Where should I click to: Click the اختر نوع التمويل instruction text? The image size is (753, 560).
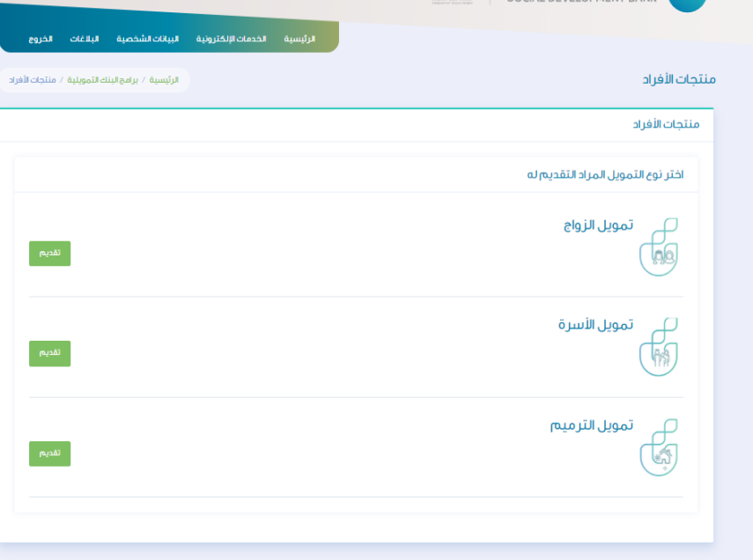605,174
